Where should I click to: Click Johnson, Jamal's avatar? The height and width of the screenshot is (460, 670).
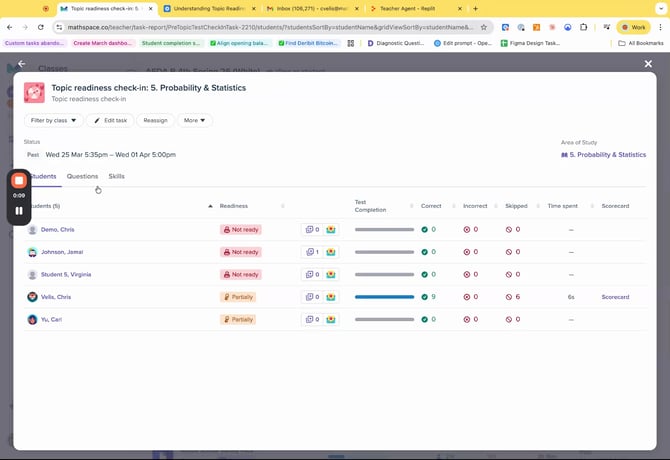(x=32, y=252)
